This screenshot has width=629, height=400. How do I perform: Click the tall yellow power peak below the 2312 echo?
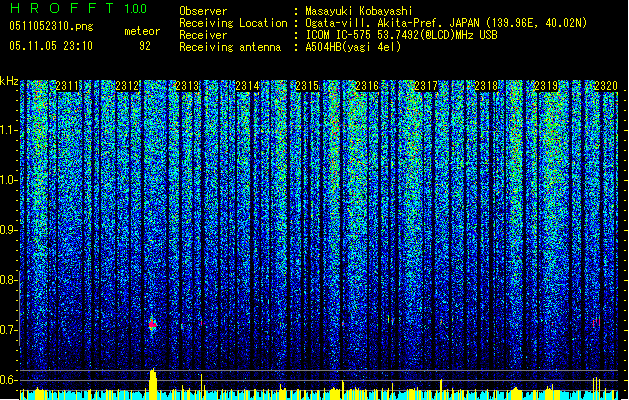(153, 384)
